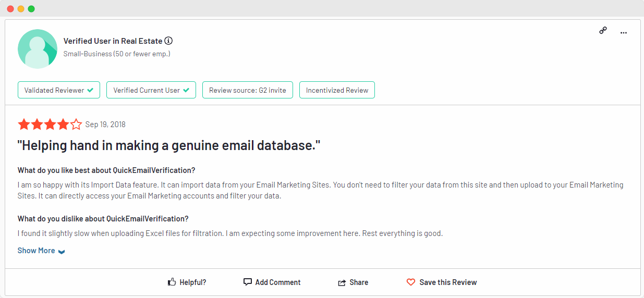
Task: Click the Review source: G2 invite badge
Action: tap(247, 90)
